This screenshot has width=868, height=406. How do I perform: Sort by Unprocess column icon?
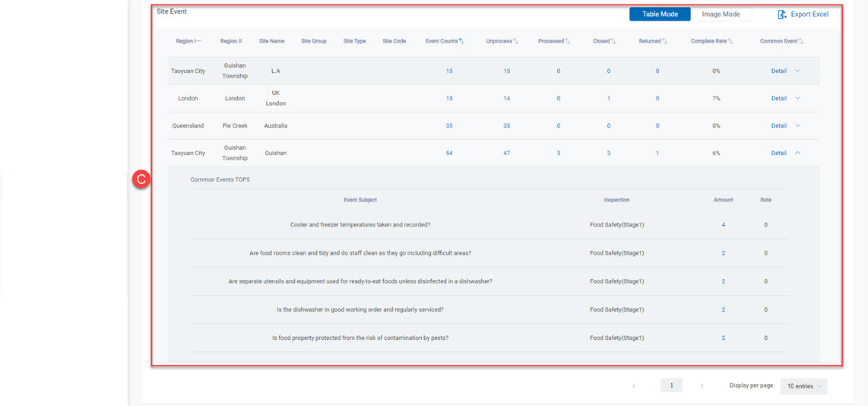(x=516, y=41)
